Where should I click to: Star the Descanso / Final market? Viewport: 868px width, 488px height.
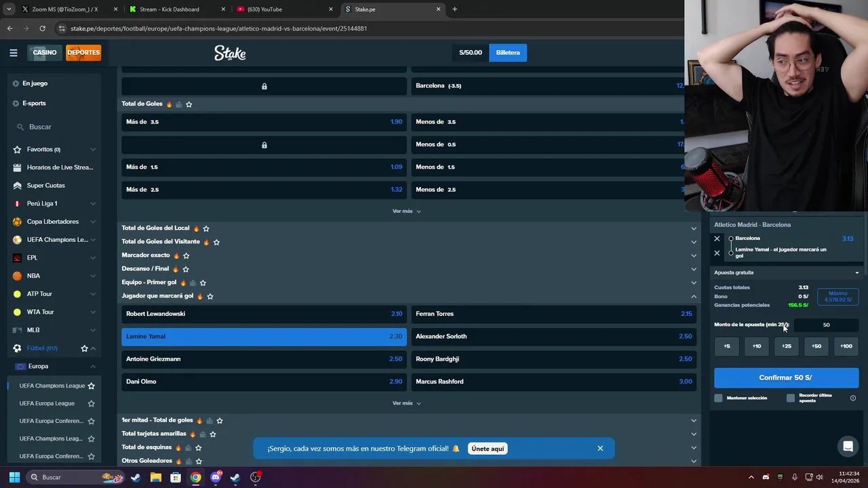tap(185, 269)
